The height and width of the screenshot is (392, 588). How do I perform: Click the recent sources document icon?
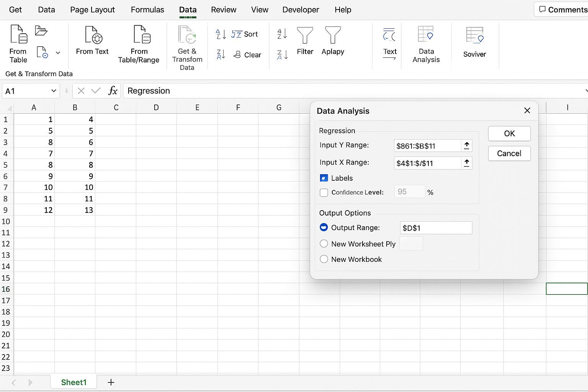tap(42, 52)
